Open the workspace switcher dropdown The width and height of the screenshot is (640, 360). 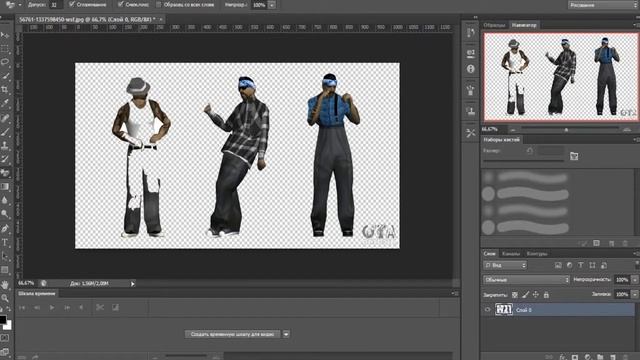(603, 5)
